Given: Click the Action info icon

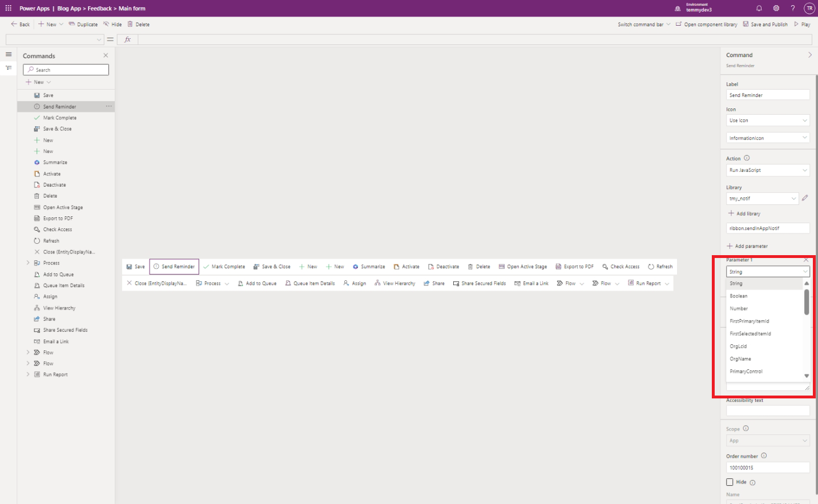Looking at the screenshot, I should point(747,158).
